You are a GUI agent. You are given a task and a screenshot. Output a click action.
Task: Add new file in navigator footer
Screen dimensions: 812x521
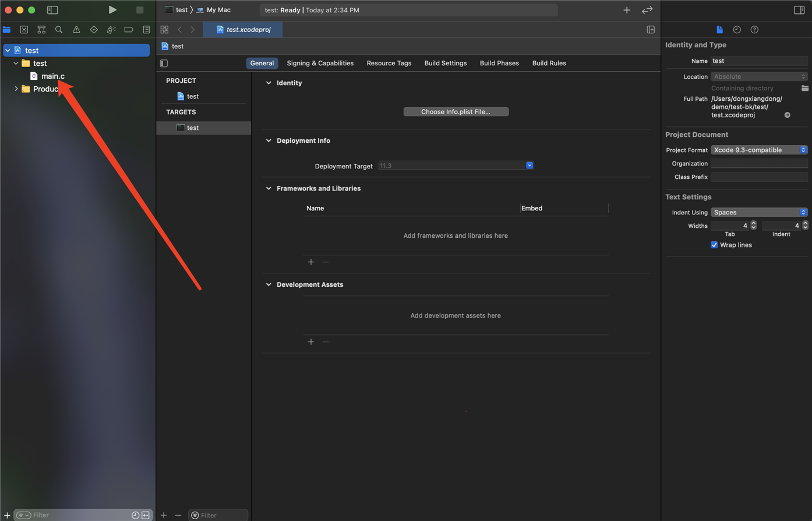tap(7, 515)
